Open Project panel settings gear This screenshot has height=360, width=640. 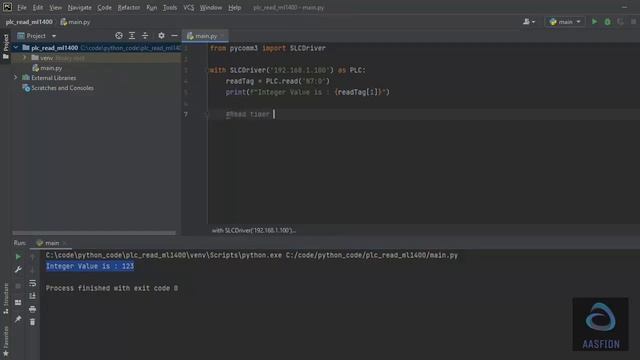click(x=161, y=36)
